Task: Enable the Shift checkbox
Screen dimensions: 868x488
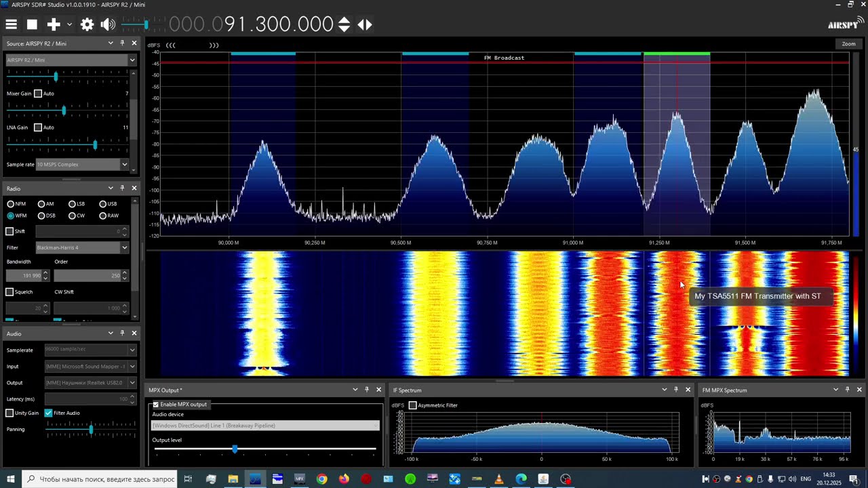Action: [9, 231]
